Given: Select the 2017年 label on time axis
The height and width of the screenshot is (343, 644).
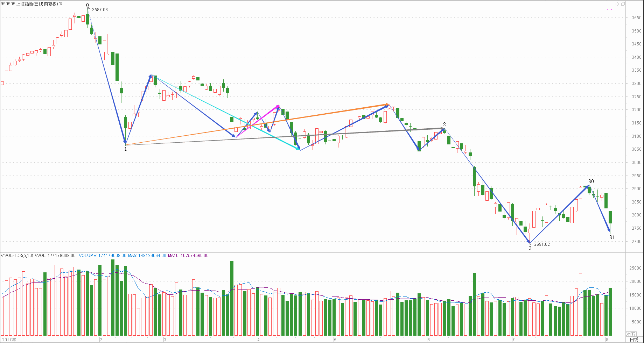Looking at the screenshot, I should click(9, 340).
